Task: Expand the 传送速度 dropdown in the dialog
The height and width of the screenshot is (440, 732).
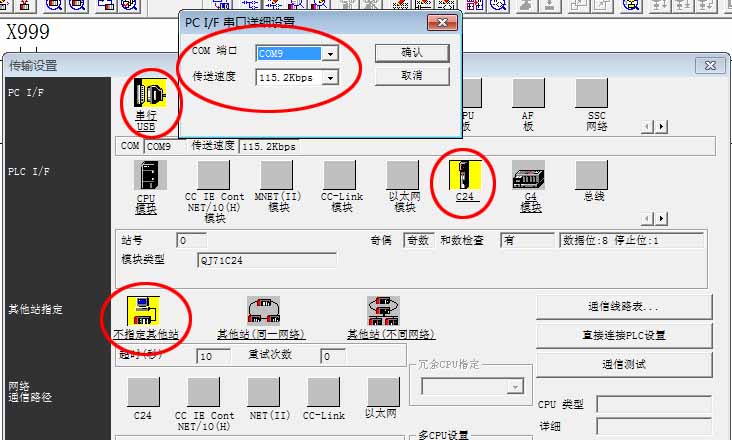Action: click(329, 77)
